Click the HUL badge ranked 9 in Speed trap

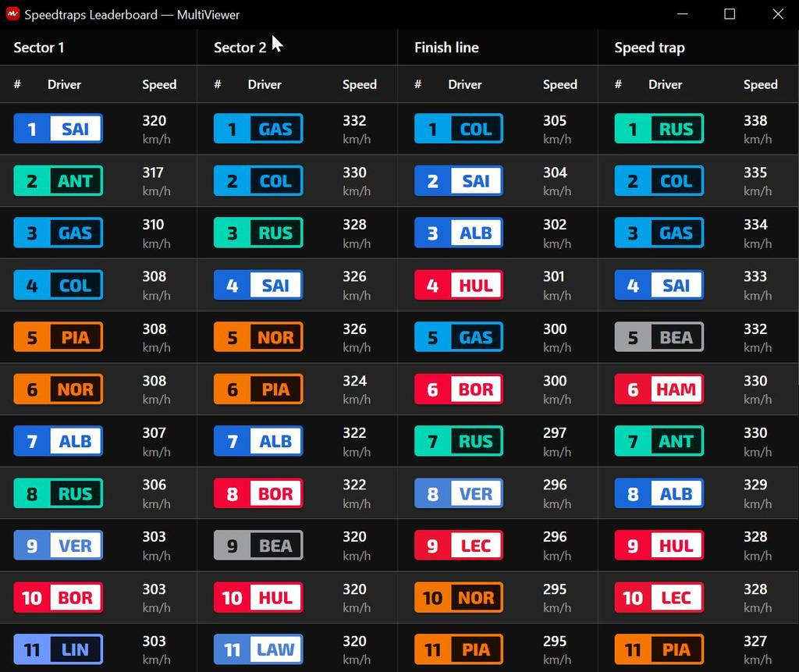tap(659, 545)
